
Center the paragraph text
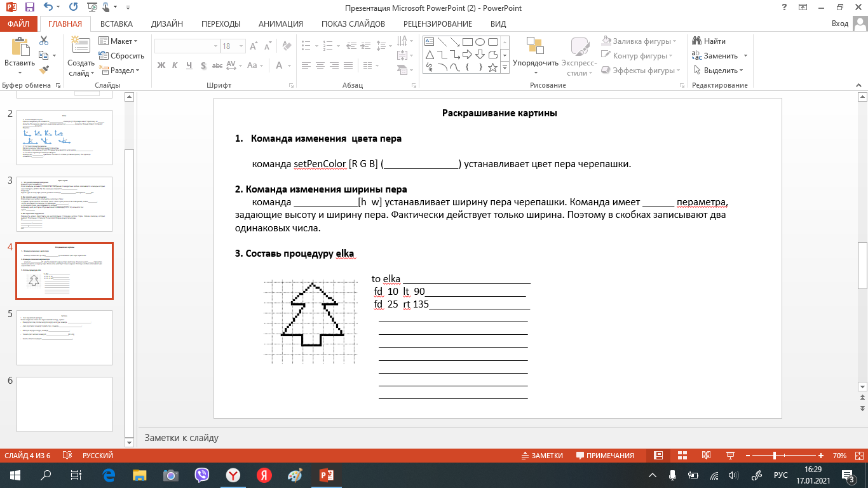[x=321, y=65]
